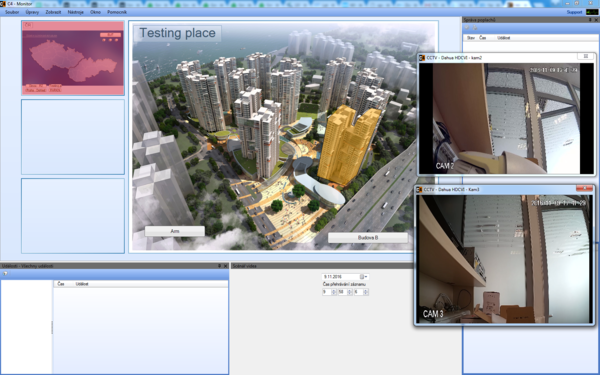
Task: Open the Nástroje menu
Action: 76,12
